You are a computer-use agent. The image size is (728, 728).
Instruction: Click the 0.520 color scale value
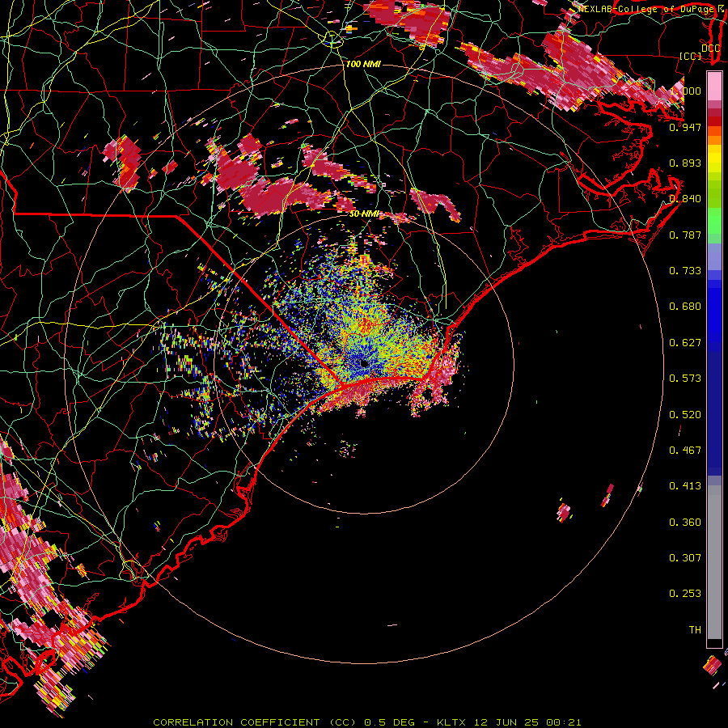685,414
